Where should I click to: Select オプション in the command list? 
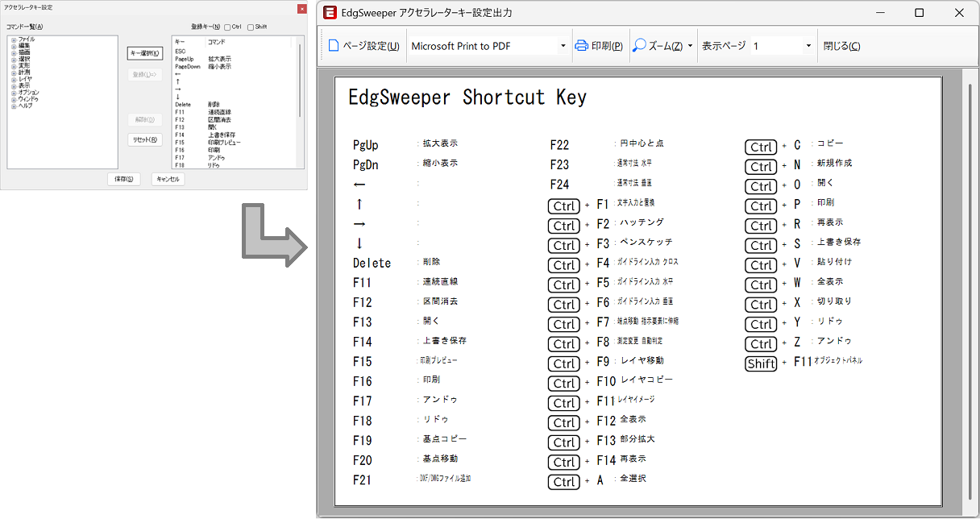[29, 93]
